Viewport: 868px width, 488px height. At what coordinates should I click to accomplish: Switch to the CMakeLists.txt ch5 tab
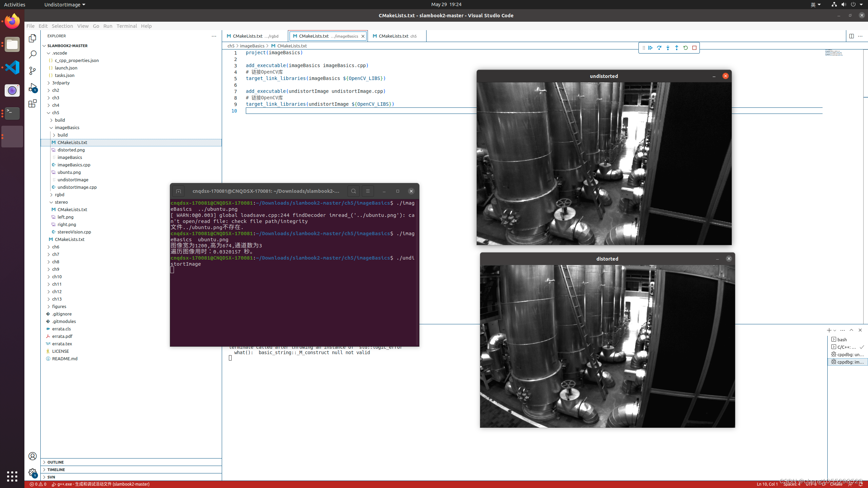point(394,36)
